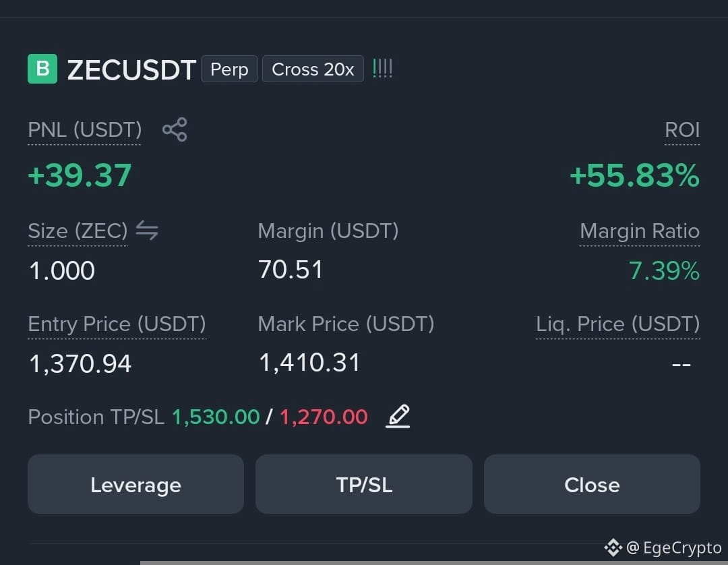Show PNL (USDT) label explanation
The image size is (728, 565).
tap(84, 130)
